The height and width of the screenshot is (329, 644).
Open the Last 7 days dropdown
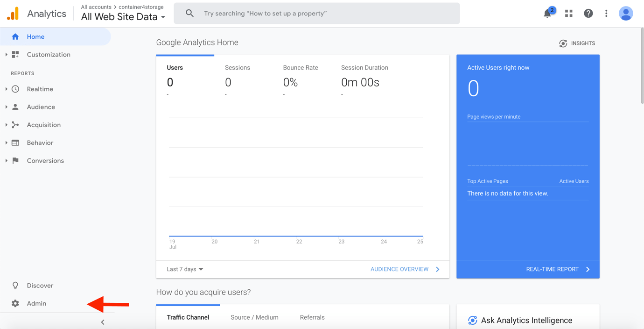[x=185, y=269]
